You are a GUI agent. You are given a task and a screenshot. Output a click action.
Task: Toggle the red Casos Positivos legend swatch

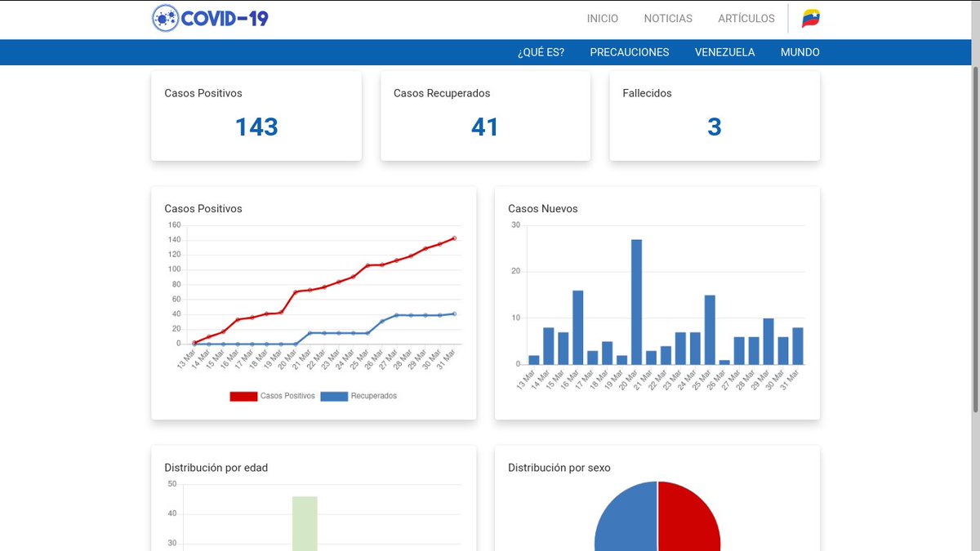tap(243, 396)
